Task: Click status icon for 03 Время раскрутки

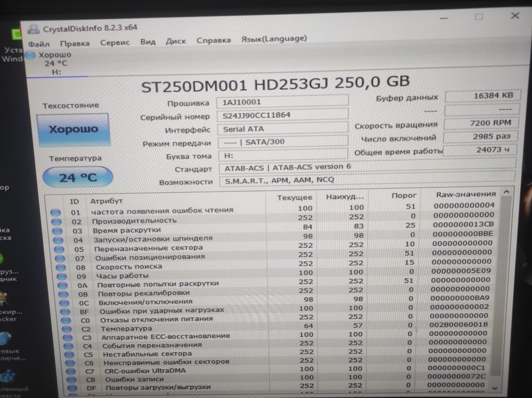Action: tap(57, 231)
